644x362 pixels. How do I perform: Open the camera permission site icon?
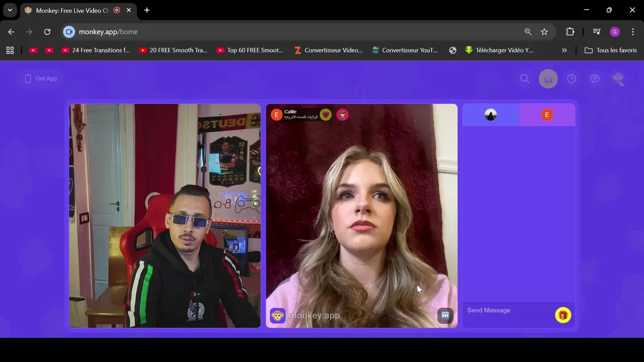(69, 32)
